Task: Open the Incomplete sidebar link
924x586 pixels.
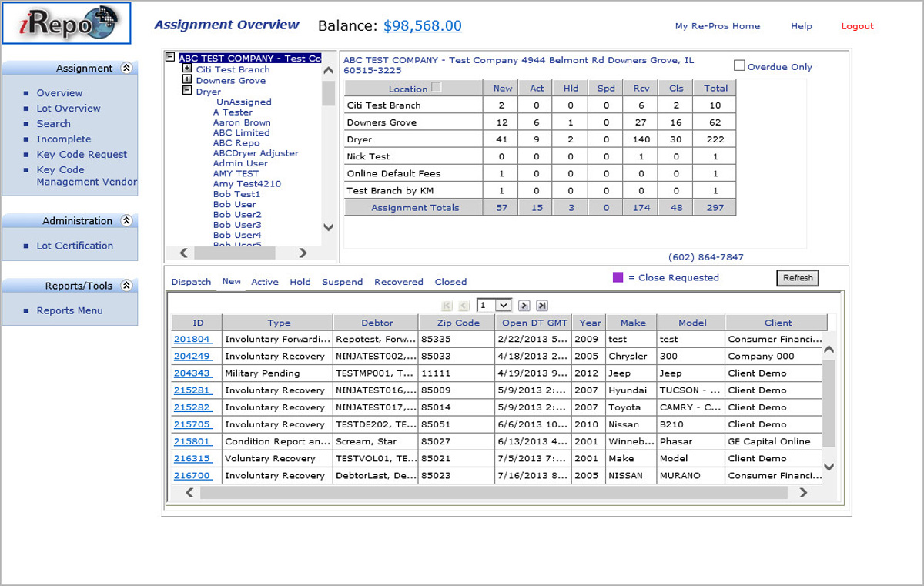Action: pos(64,139)
